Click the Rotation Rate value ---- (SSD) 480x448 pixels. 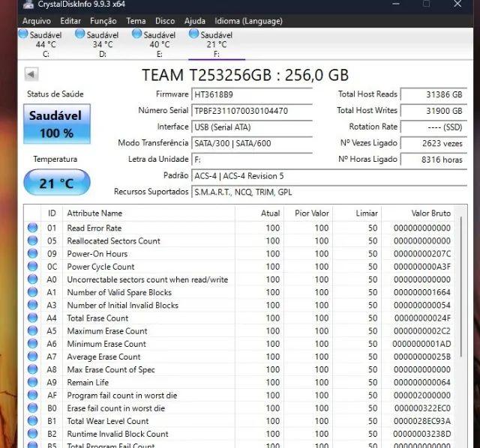click(433, 127)
